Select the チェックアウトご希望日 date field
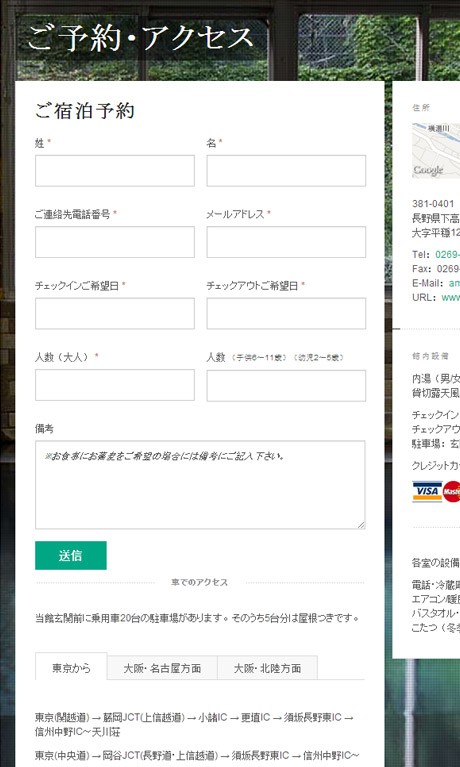Image resolution: width=460 pixels, height=767 pixels. point(286,313)
